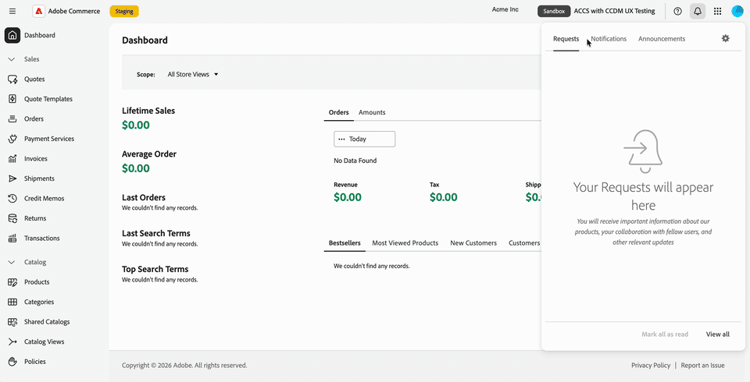This screenshot has width=750, height=382.
Task: Open the app switcher grid icon
Action: point(717,11)
